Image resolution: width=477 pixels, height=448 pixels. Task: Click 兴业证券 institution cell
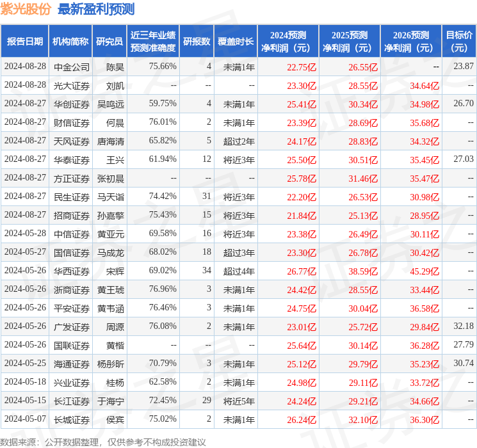click(x=72, y=383)
